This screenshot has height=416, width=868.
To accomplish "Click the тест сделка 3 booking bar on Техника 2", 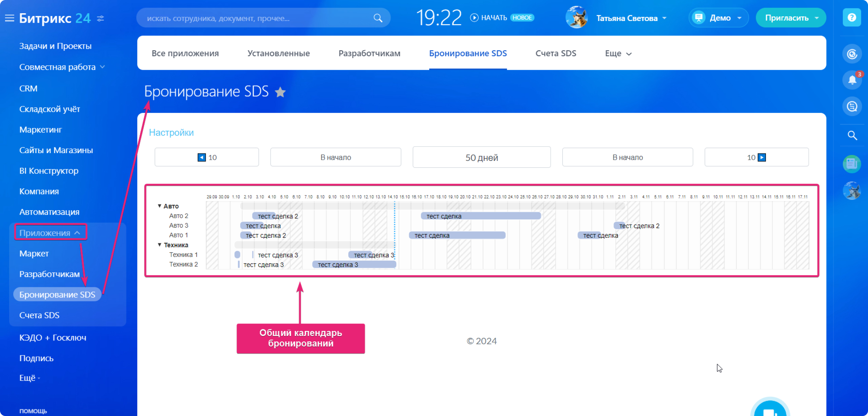I will (x=354, y=265).
